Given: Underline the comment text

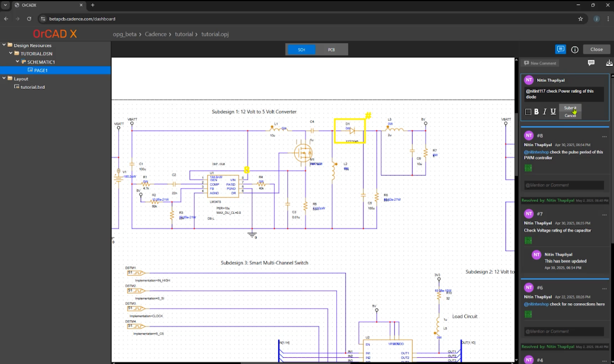Looking at the screenshot, I should pos(553,112).
